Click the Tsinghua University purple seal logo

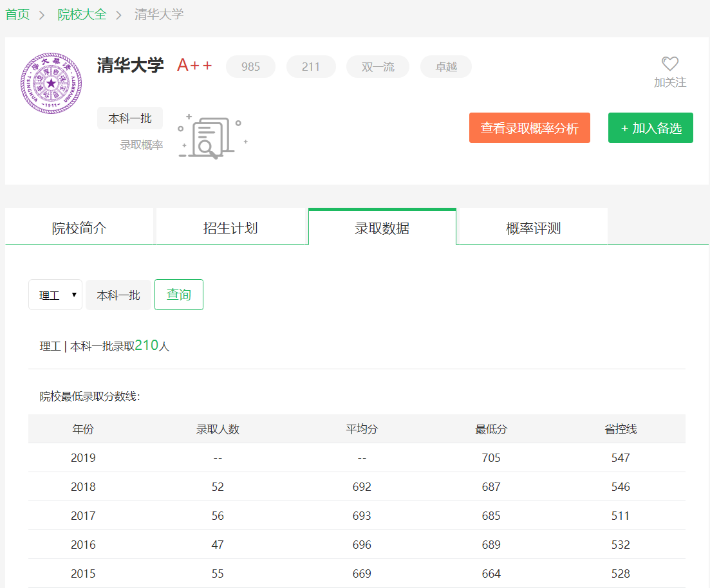click(x=51, y=83)
